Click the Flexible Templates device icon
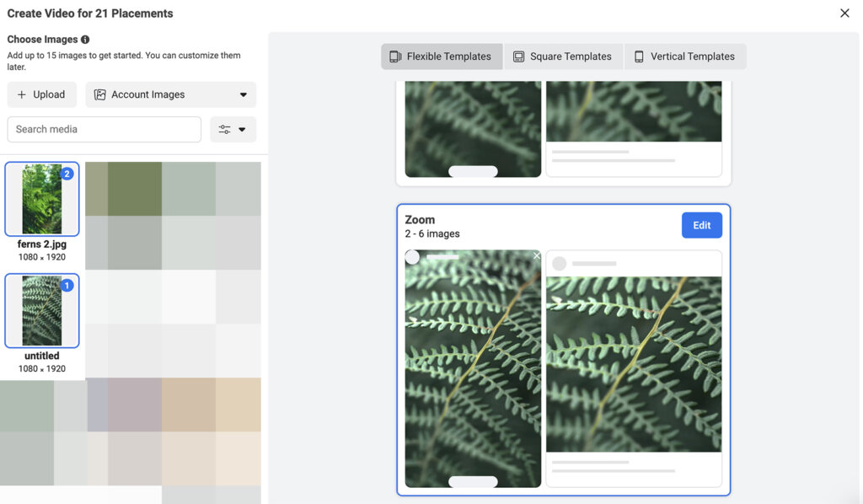The image size is (863, 504). tap(395, 56)
